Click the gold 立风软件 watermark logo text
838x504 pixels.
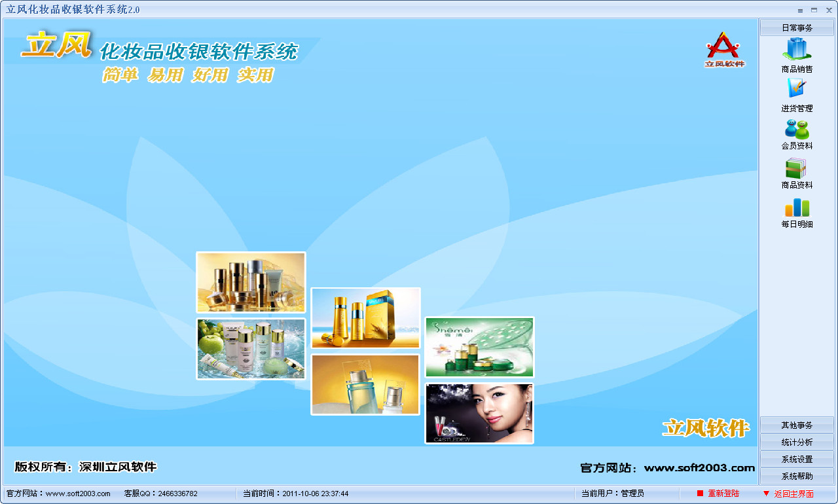(x=705, y=429)
